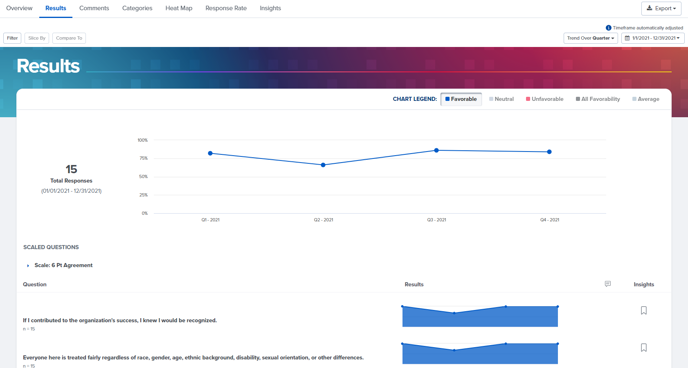688x368 pixels.
Task: Click the Q2 - 2021 data point
Action: 323,165
